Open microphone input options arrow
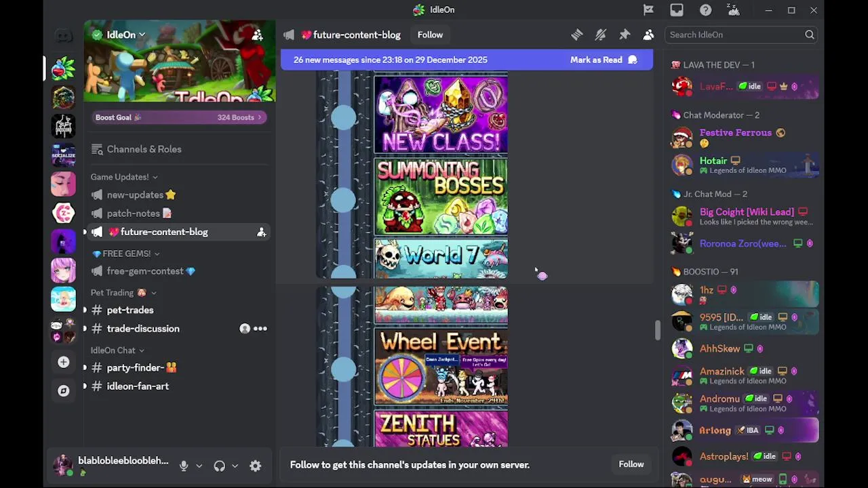This screenshot has height=488, width=868. coord(199,466)
